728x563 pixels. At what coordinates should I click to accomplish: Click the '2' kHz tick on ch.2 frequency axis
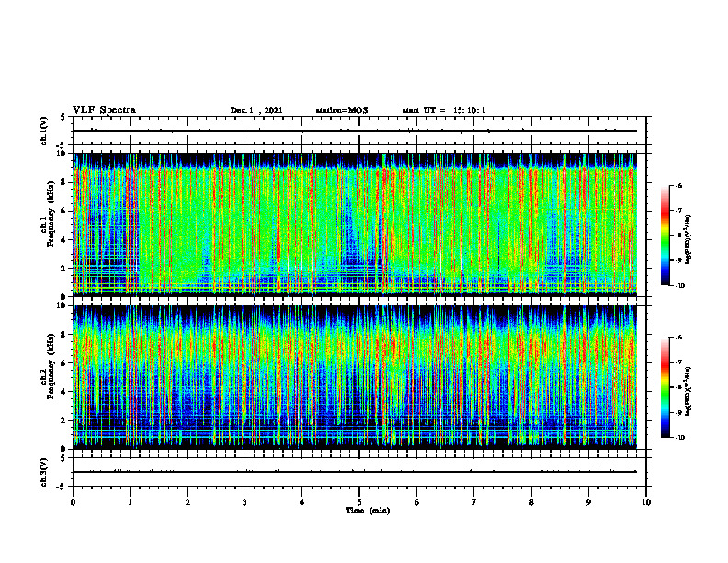click(63, 420)
